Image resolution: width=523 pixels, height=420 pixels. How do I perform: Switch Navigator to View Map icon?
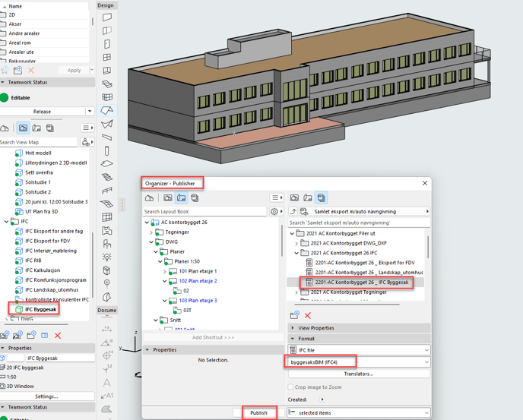[x=23, y=128]
